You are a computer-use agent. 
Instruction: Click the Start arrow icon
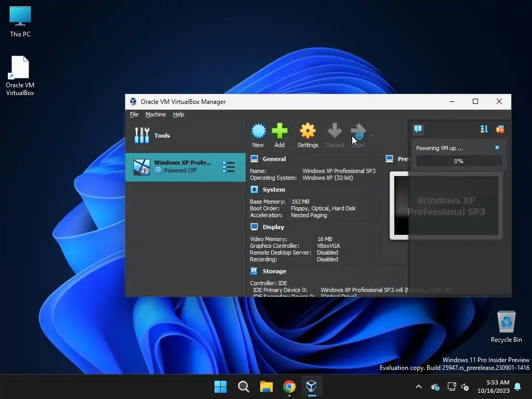[358, 131]
